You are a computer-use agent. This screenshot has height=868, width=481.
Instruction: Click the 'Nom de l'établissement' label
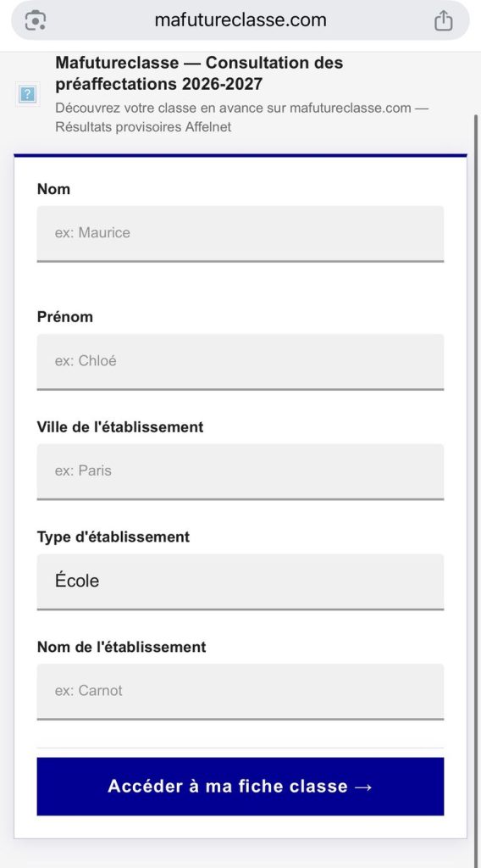click(122, 647)
